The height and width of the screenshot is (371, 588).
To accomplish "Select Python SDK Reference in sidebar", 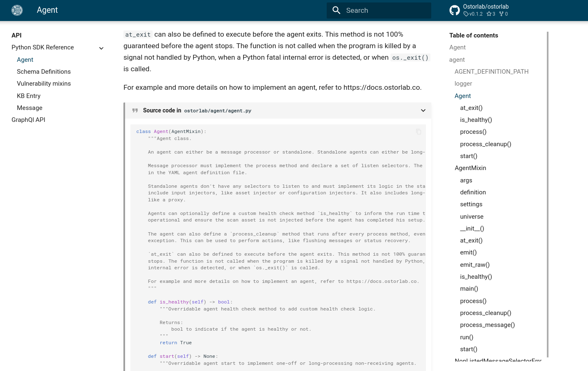I will point(43,47).
